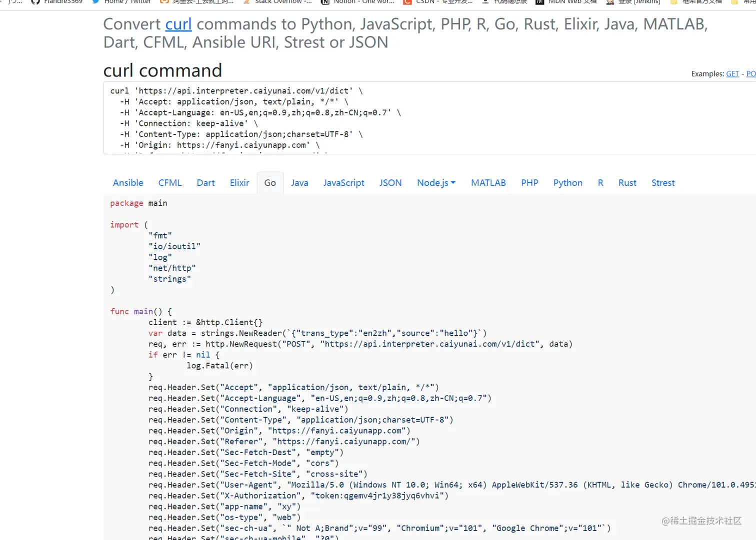756x540 pixels.
Task: Switch to the PHP tab
Action: [x=529, y=183]
